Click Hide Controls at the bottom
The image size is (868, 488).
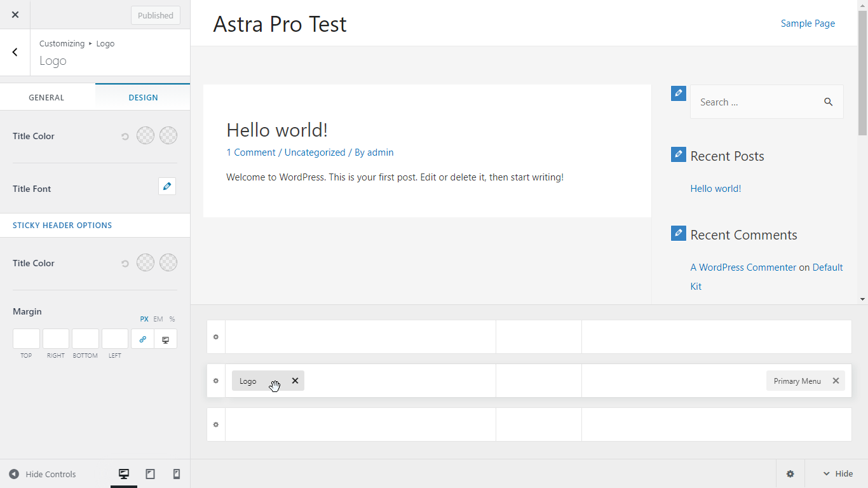tap(43, 474)
